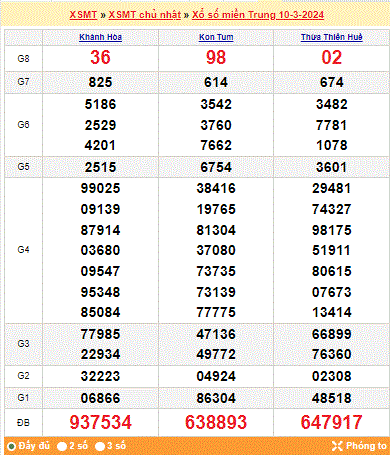Click the G8 result 36
The image size is (390, 456).
click(x=100, y=57)
